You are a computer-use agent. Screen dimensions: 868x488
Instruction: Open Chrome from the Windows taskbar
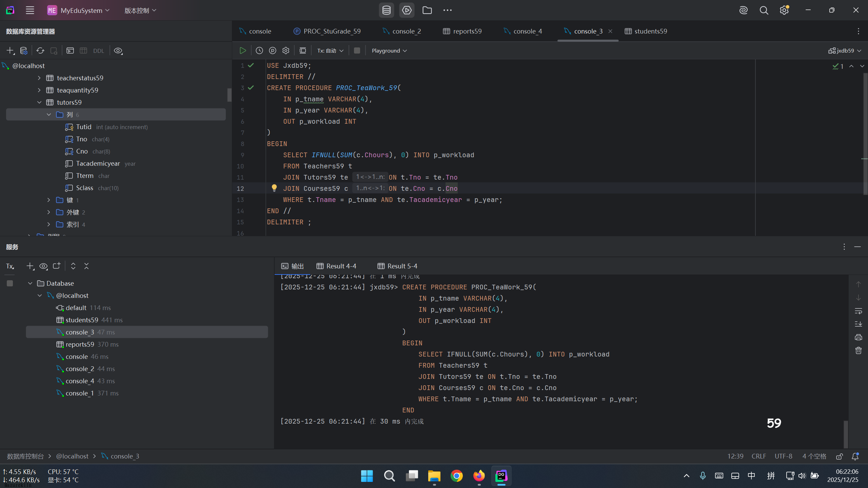point(457,476)
